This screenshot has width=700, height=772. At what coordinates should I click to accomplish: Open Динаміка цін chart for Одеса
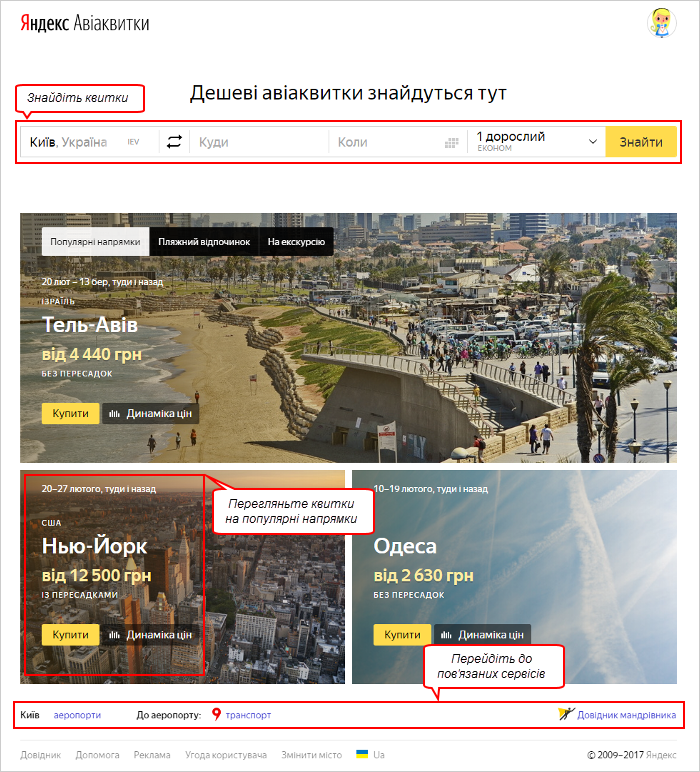pos(482,635)
